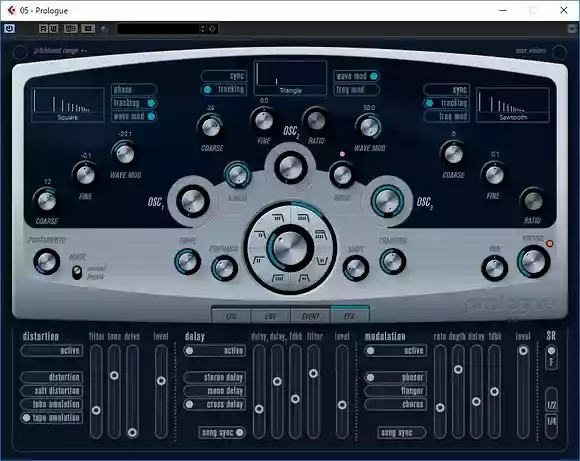
Task: Select the soft distortion mode
Action: 52,391
